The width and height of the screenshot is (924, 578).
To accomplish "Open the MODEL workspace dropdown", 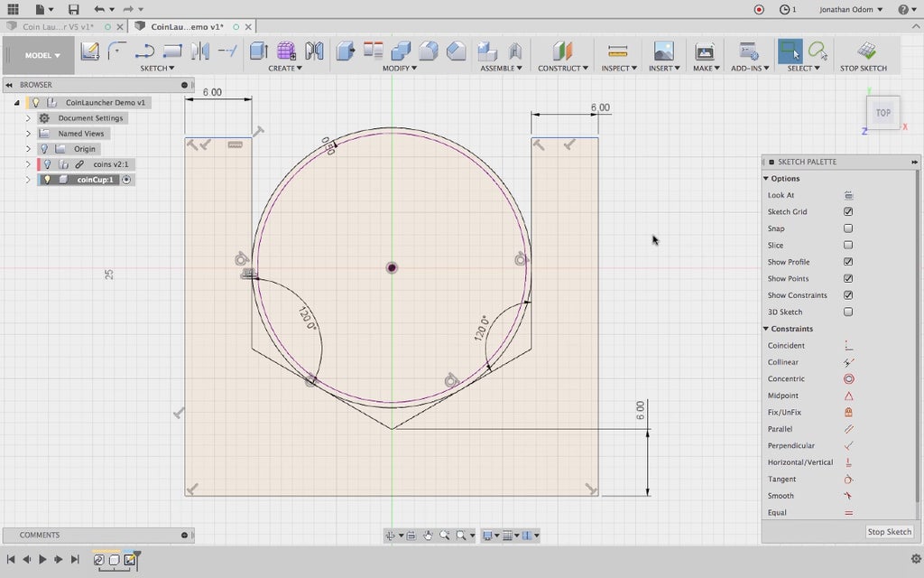I will 42,55.
